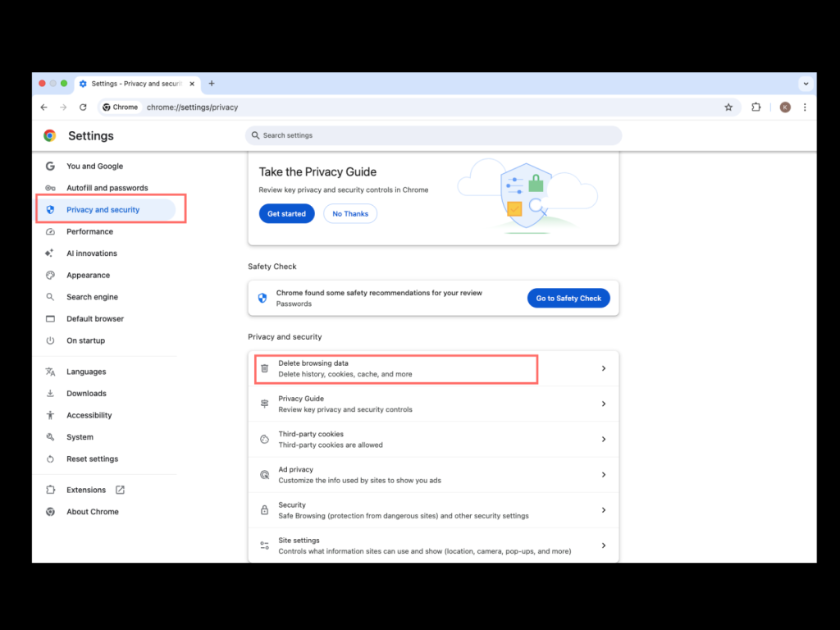Image resolution: width=840 pixels, height=630 pixels.
Task: Expand the tab search dropdown arrow
Action: (806, 84)
